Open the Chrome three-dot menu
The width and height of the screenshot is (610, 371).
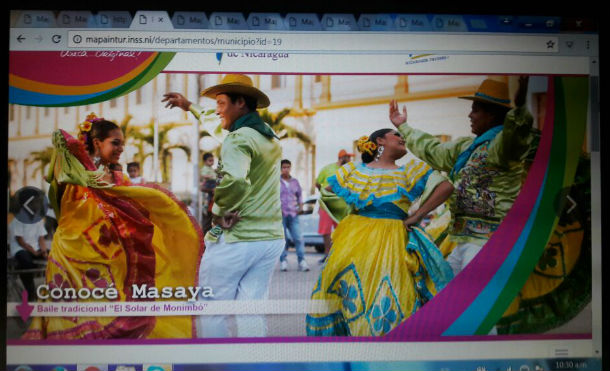pos(588,45)
